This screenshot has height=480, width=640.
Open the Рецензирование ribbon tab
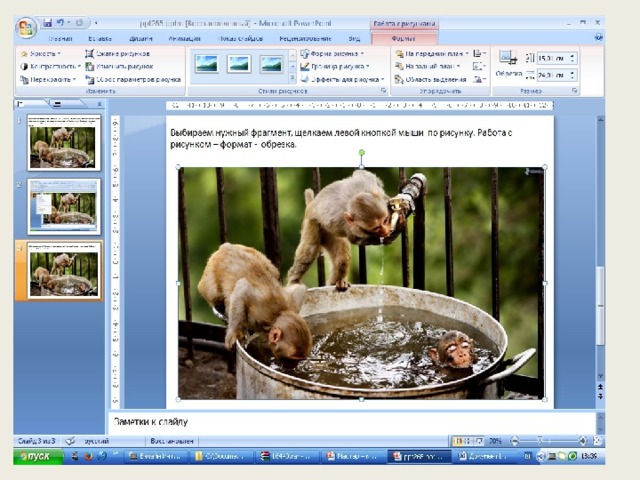(305, 38)
